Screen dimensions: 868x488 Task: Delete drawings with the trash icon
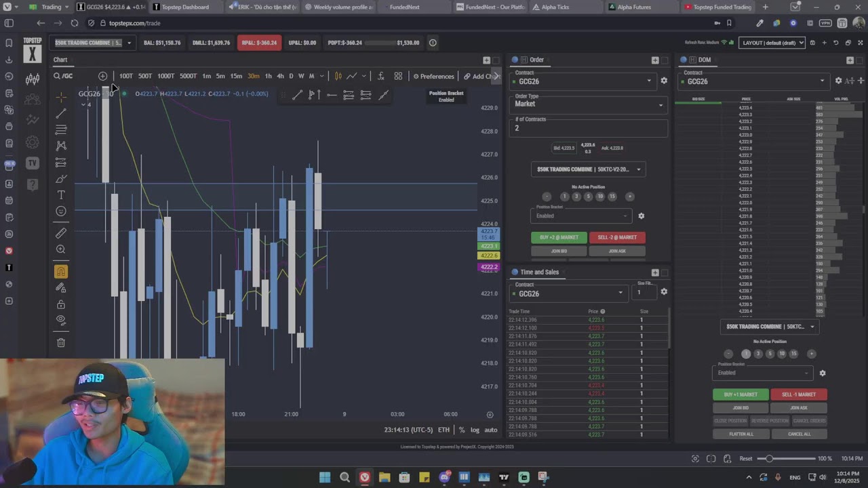tap(61, 343)
